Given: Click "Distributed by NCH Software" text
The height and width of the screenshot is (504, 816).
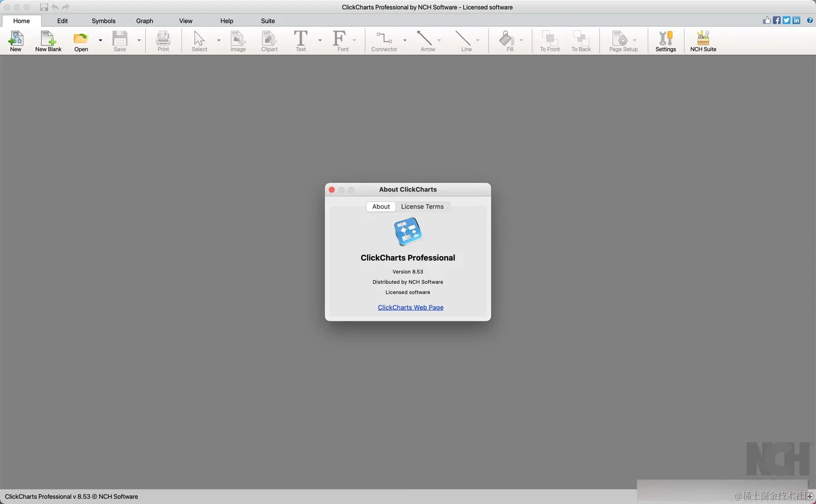Looking at the screenshot, I should pos(408,282).
